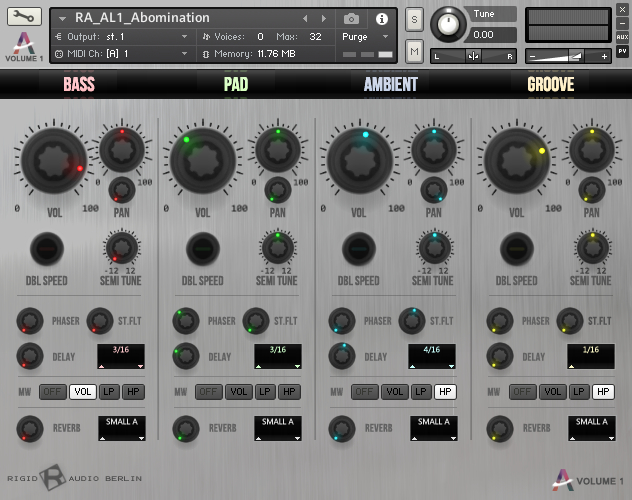The width and height of the screenshot is (632, 500).
Task: Open Groove delay time 1/16 selector
Action: tap(591, 356)
